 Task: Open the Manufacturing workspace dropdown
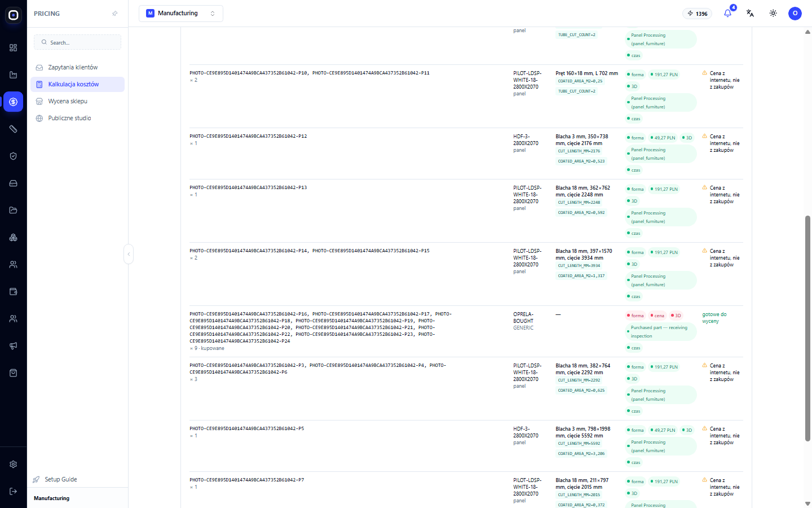tap(181, 14)
